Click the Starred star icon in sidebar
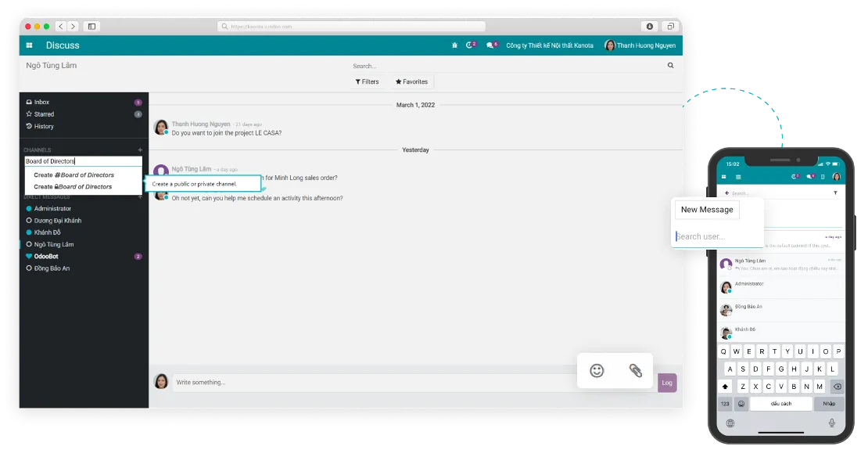This screenshot has height=450, width=868. (29, 113)
